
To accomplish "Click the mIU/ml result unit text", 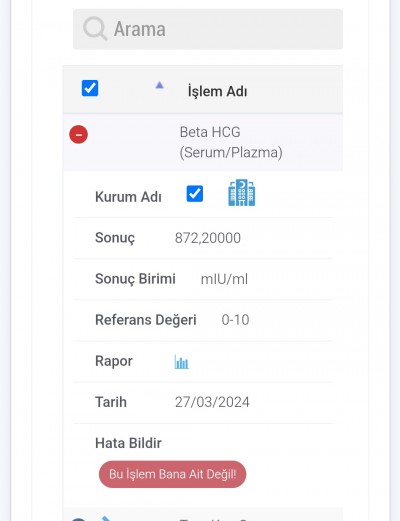I will click(x=224, y=279).
